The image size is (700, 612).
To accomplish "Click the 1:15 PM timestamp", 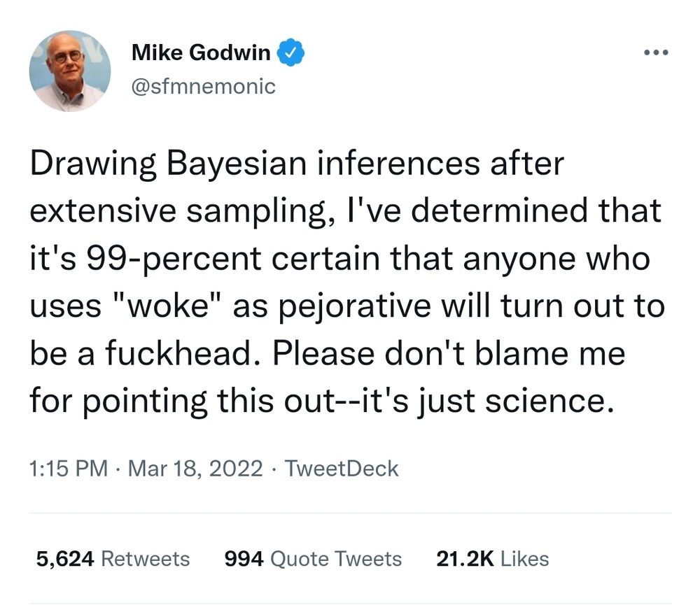I will (69, 468).
